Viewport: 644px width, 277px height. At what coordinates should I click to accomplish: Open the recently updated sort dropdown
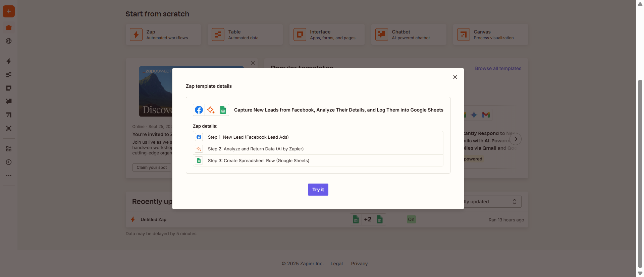coord(492,202)
